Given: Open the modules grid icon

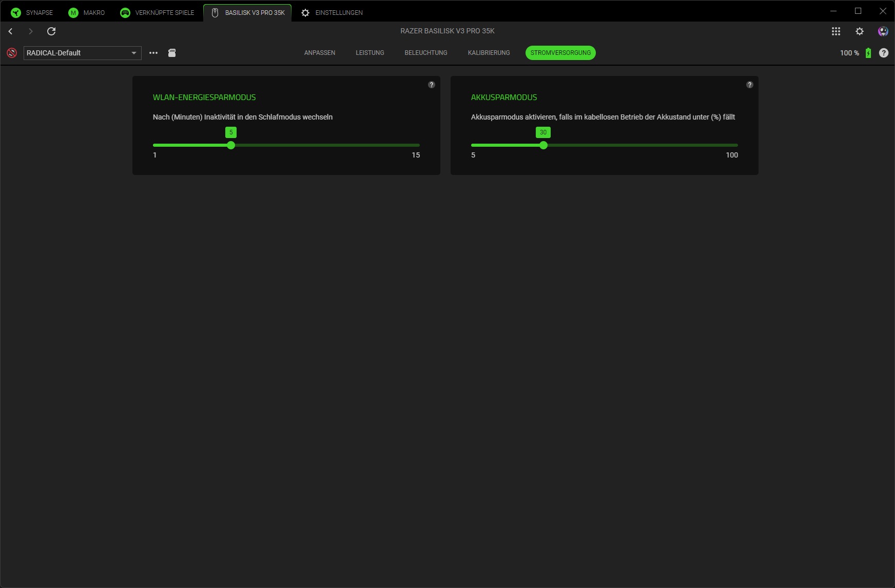Looking at the screenshot, I should pyautogui.click(x=836, y=31).
